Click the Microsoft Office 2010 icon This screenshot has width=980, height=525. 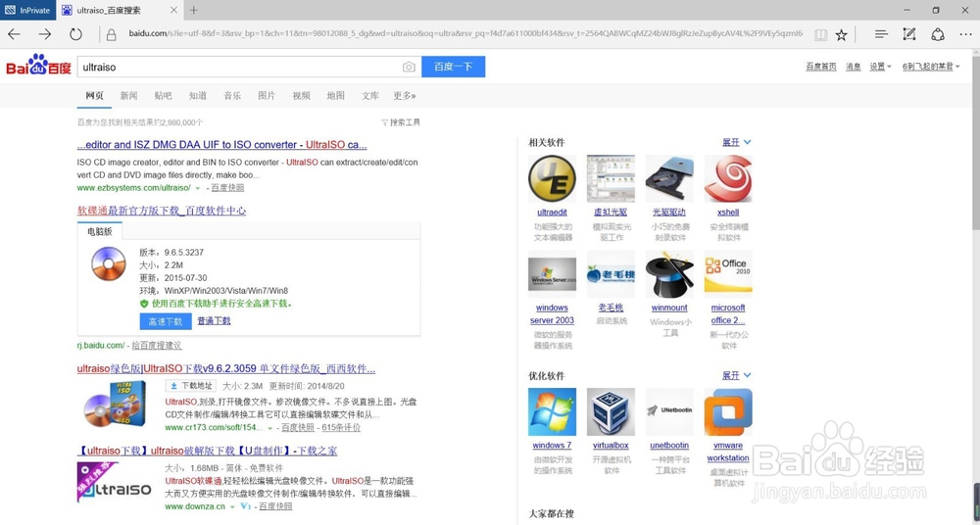[728, 273]
